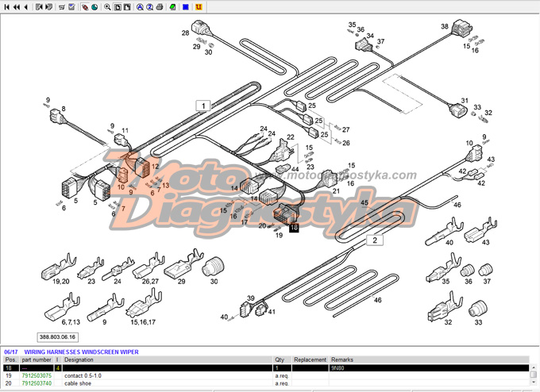This screenshot has height=392, width=540.
Task: Click the parts list vertical scrollbar
Action: [x=533, y=375]
